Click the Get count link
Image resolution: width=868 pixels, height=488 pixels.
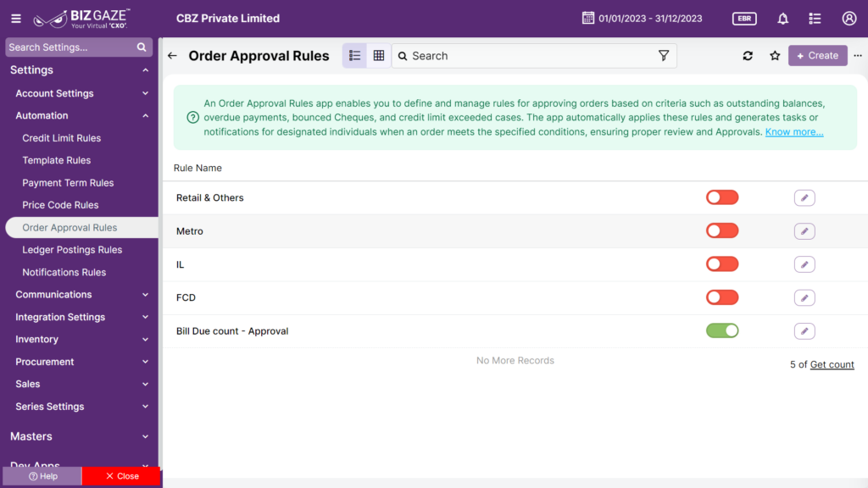(x=832, y=364)
